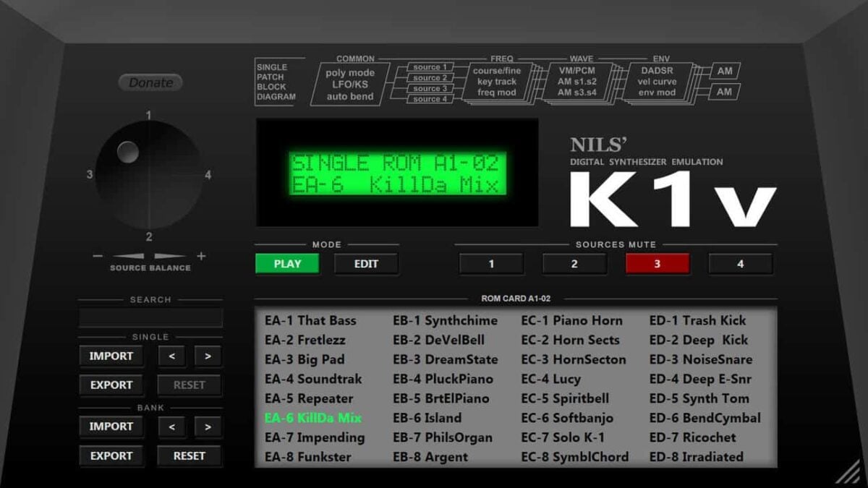The width and height of the screenshot is (868, 488).
Task: Click previous bank arrow
Action: (171, 427)
